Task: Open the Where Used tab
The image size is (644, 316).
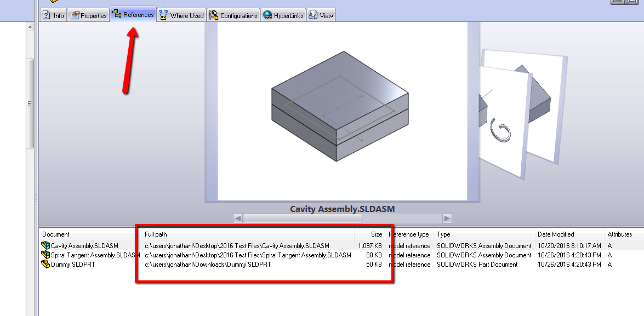Action: 181,15
